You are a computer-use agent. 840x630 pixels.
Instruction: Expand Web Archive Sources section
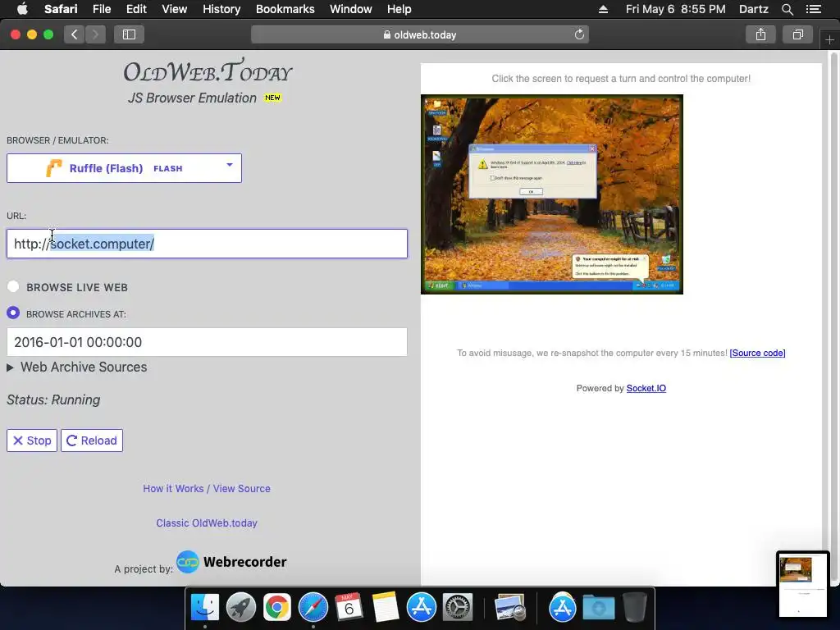76,367
